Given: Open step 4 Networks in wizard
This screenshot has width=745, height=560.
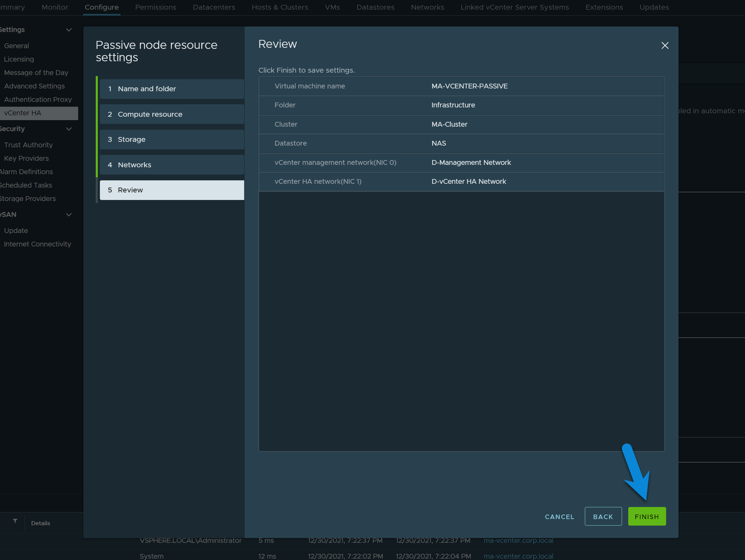Looking at the screenshot, I should click(x=172, y=165).
